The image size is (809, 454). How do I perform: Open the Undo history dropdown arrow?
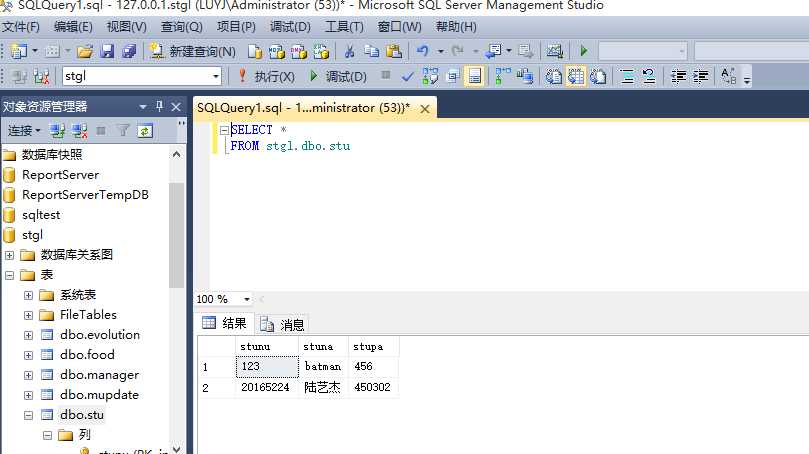click(440, 51)
